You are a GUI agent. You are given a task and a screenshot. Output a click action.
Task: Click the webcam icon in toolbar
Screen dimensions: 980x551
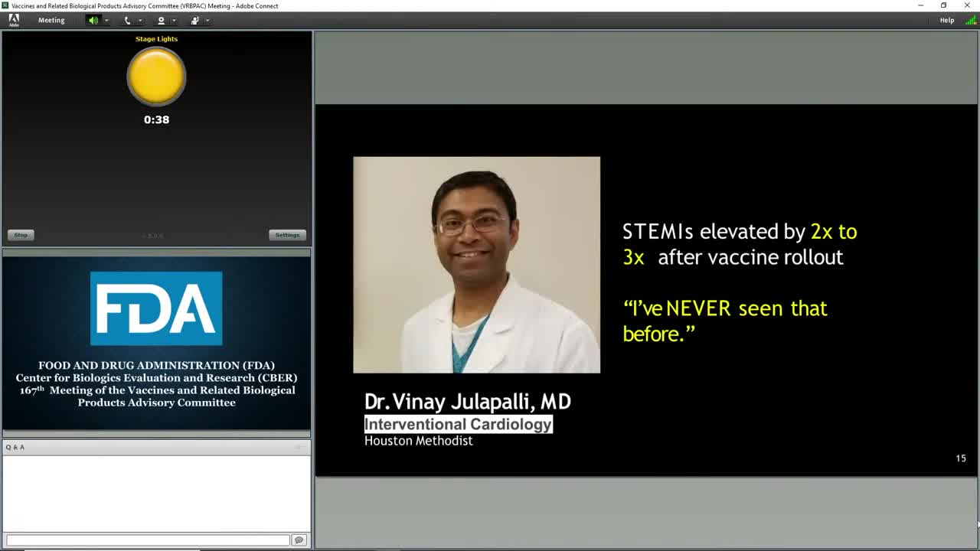coord(161,21)
